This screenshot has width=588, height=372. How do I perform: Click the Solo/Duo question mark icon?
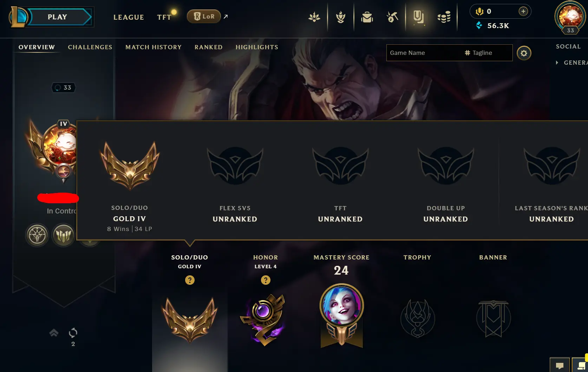pos(190,280)
